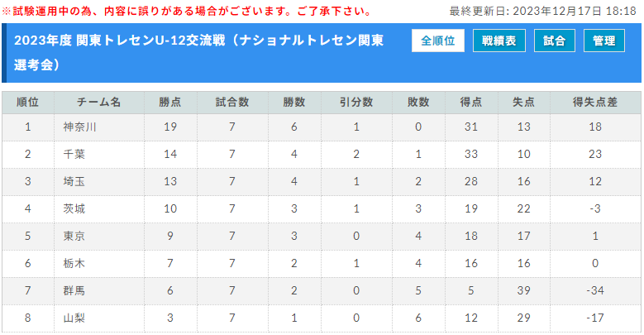
Task: Click team name 東京
Action: [74, 236]
